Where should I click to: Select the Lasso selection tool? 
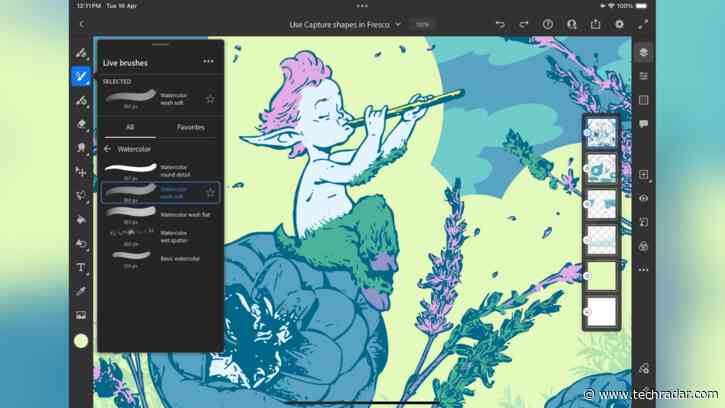coord(81,196)
